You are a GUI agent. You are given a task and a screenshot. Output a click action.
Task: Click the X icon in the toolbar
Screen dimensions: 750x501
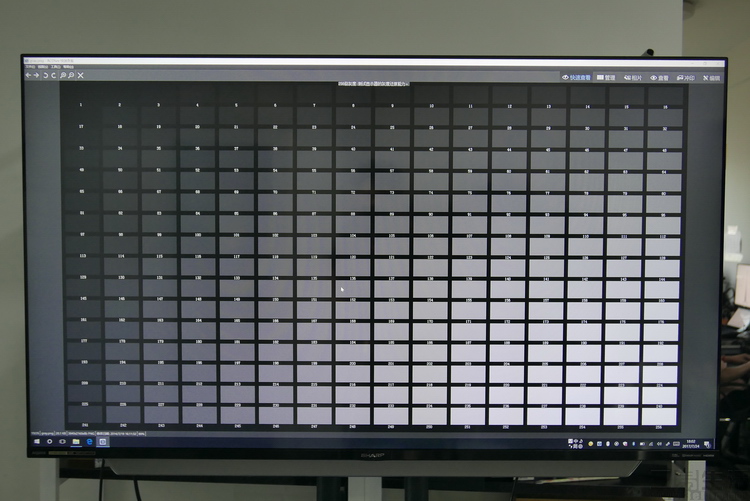click(x=80, y=75)
